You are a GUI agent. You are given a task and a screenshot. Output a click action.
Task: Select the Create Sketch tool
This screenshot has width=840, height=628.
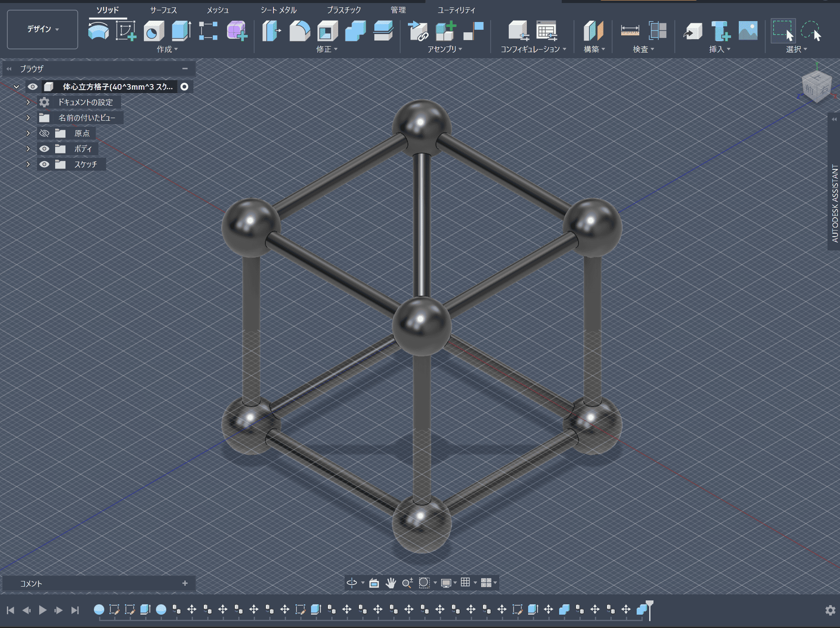click(x=126, y=31)
